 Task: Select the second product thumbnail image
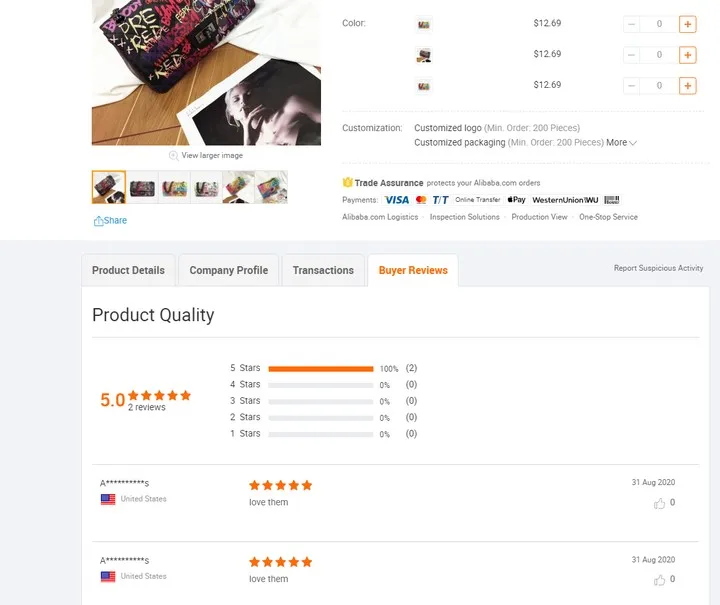click(x=142, y=187)
